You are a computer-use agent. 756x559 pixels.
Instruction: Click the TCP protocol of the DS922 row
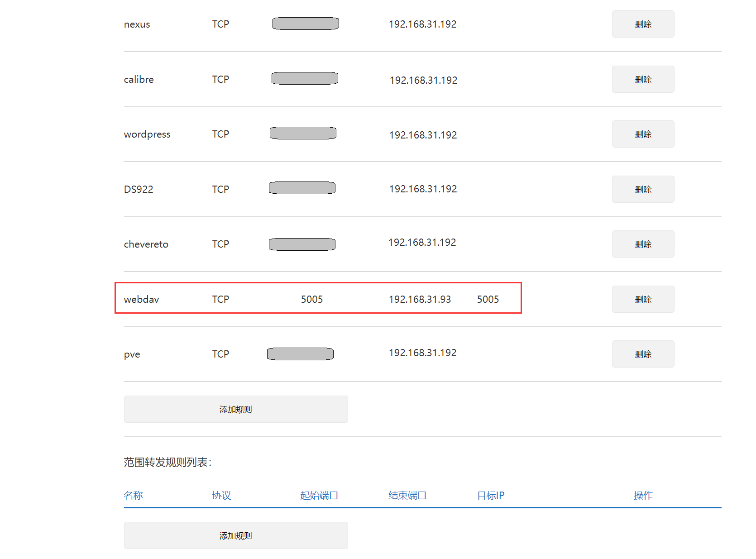click(x=220, y=190)
